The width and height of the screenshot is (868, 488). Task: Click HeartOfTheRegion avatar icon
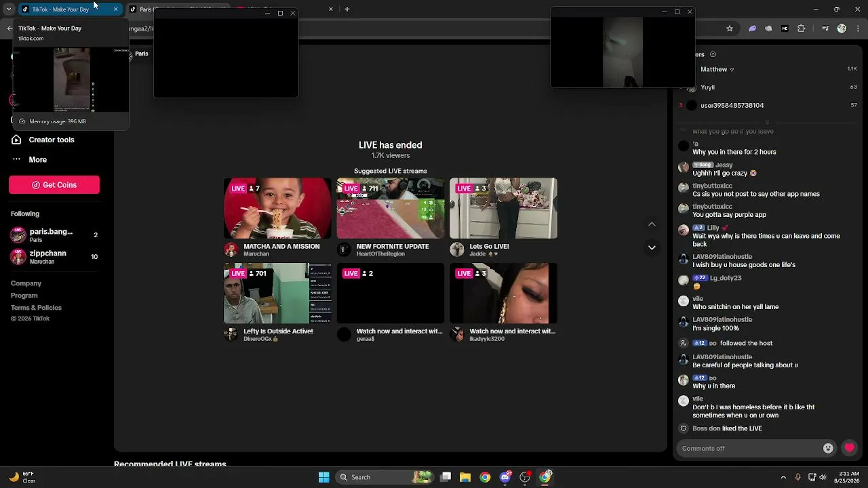pos(344,249)
